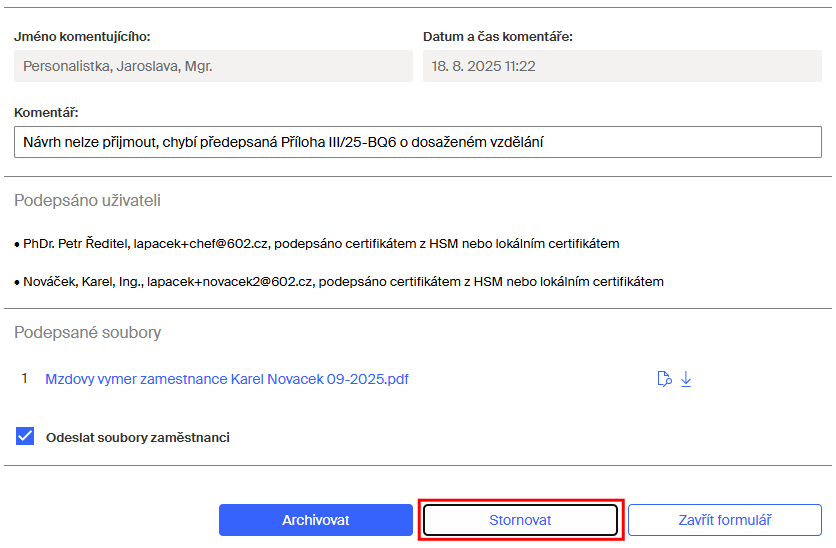Download the Mzdovy vymer PDF file

[686, 379]
